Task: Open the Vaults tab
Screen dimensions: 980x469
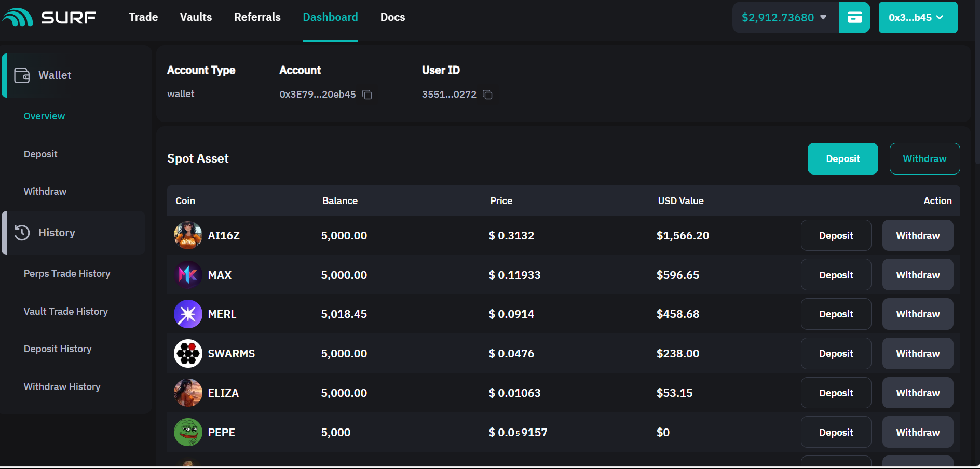Action: click(196, 17)
